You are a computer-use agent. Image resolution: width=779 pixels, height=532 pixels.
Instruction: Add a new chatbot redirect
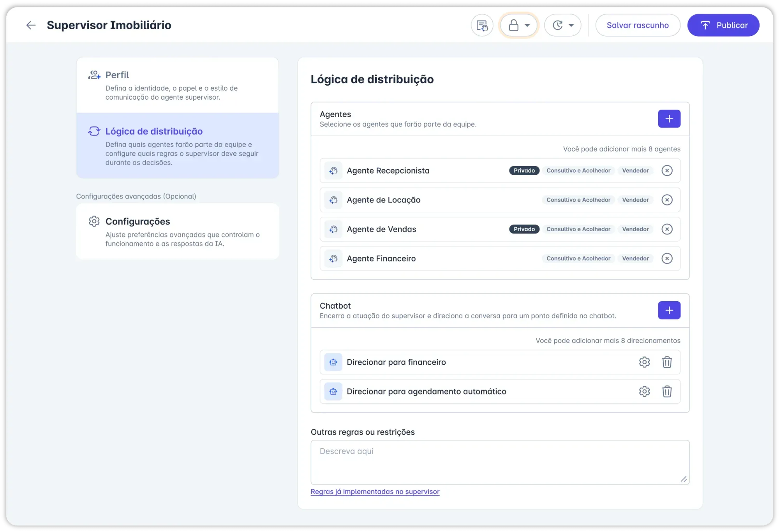point(669,310)
